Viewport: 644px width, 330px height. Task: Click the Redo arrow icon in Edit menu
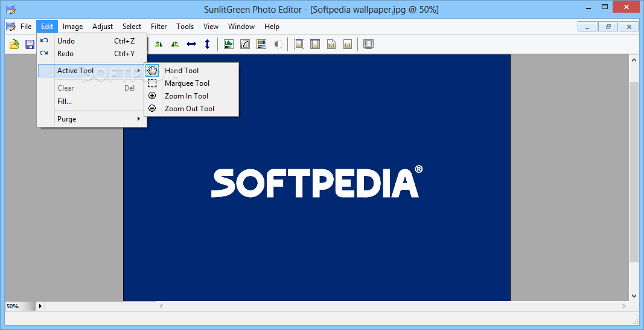(44, 53)
